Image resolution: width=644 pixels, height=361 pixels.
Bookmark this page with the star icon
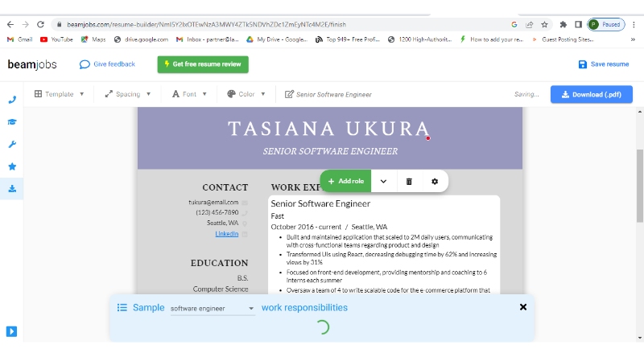(545, 25)
